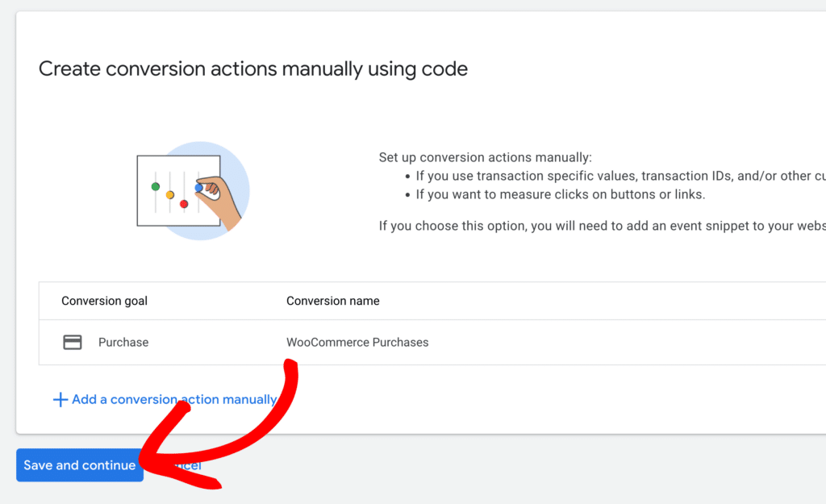
Task: Click the Purchase credit card icon
Action: coord(73,342)
